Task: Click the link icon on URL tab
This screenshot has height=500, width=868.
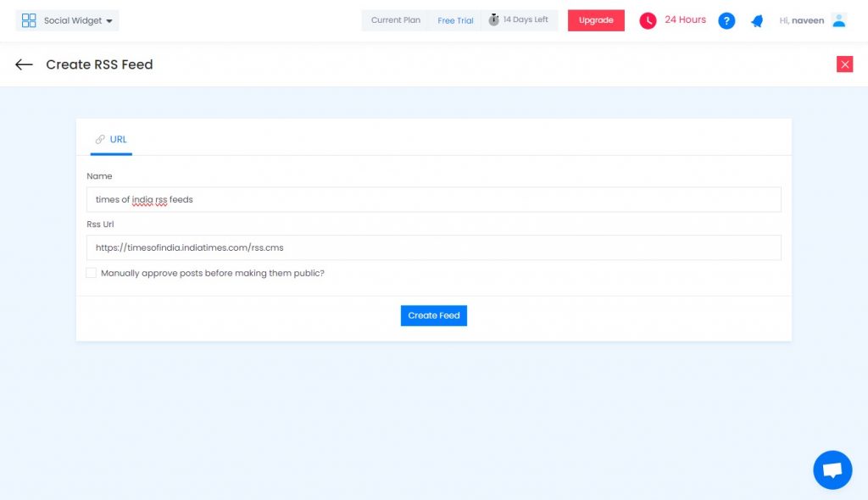Action: click(x=100, y=140)
